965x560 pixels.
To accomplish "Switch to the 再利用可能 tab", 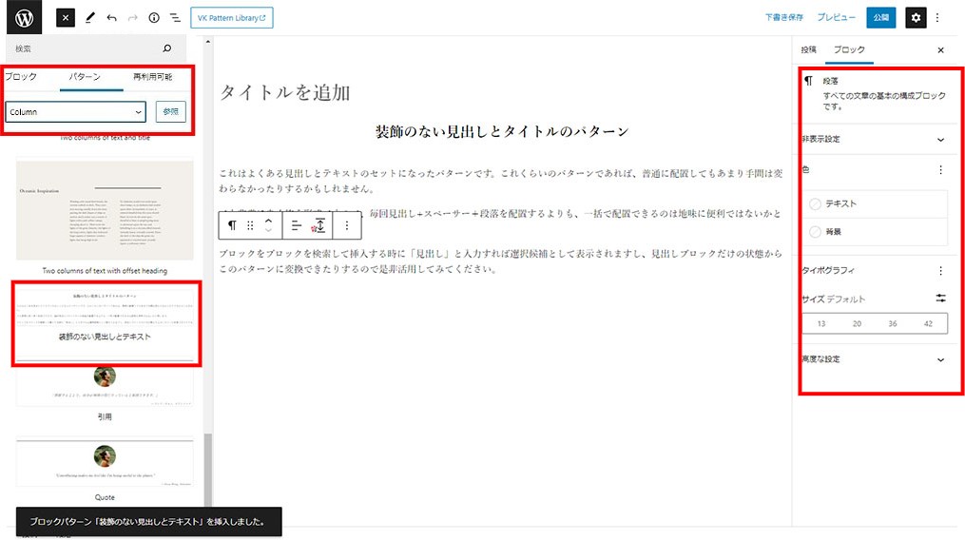I will click(x=152, y=76).
